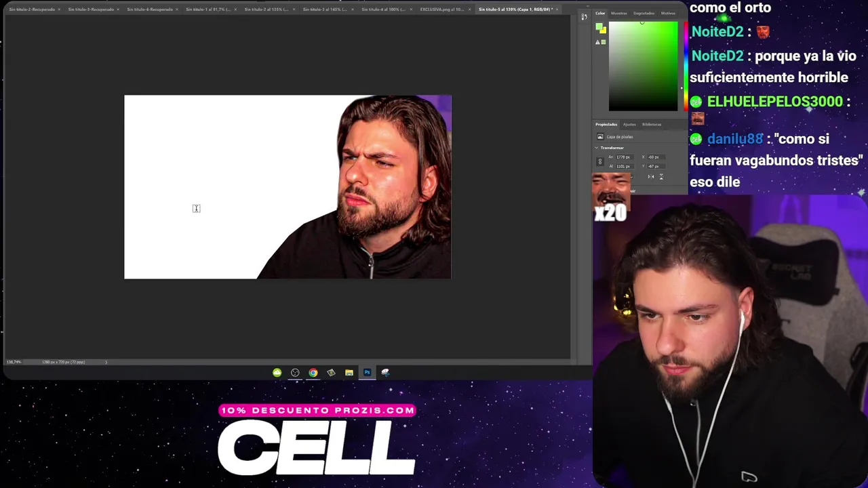The height and width of the screenshot is (488, 868).
Task: Select the active Sin título-5 al 139% tab
Action: 515,9
